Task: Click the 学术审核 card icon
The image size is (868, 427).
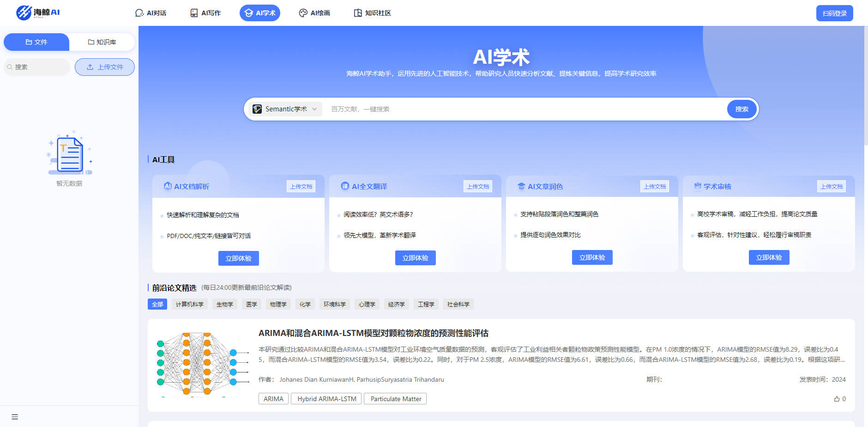Action: coord(698,186)
